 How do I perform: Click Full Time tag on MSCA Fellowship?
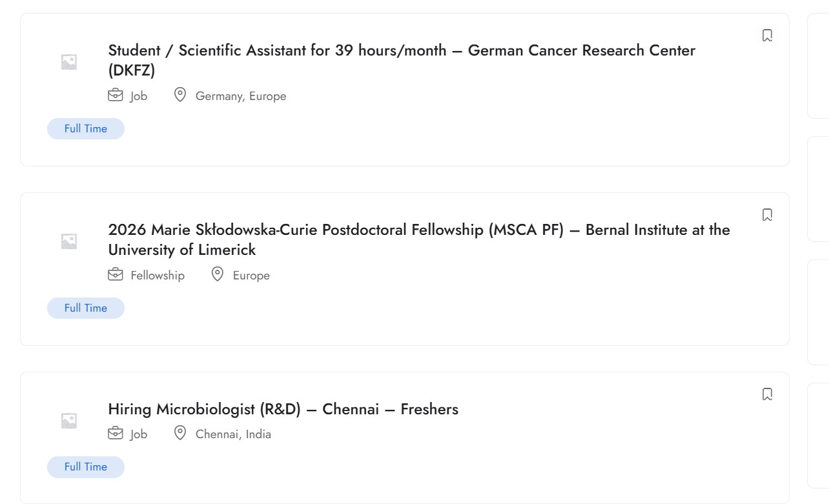click(86, 308)
